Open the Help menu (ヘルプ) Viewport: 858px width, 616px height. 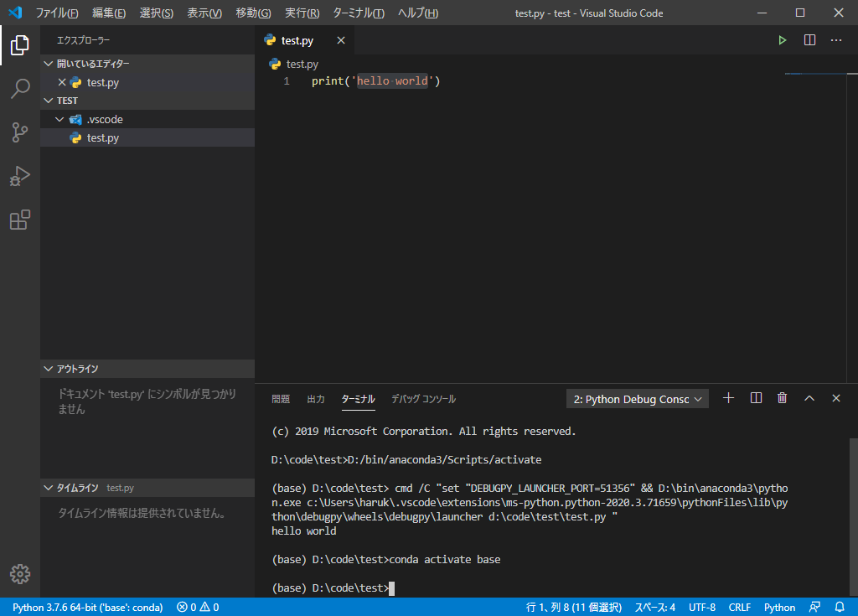pos(418,13)
